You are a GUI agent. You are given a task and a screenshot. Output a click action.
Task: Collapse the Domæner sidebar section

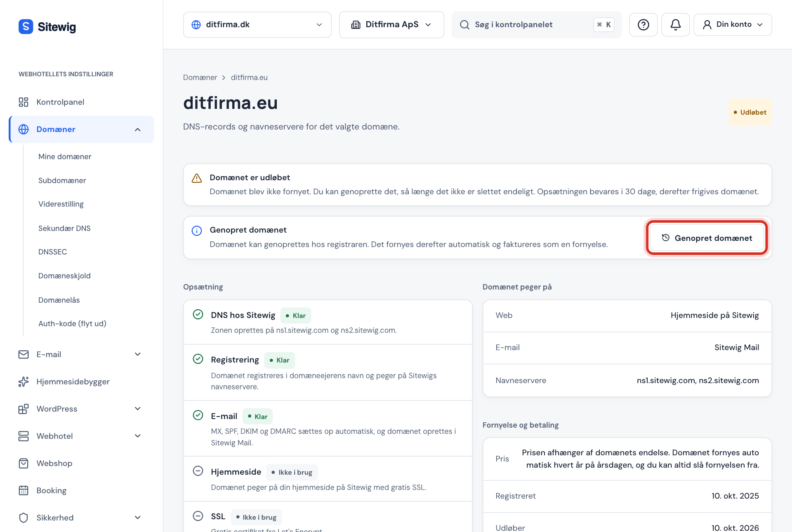[138, 129]
